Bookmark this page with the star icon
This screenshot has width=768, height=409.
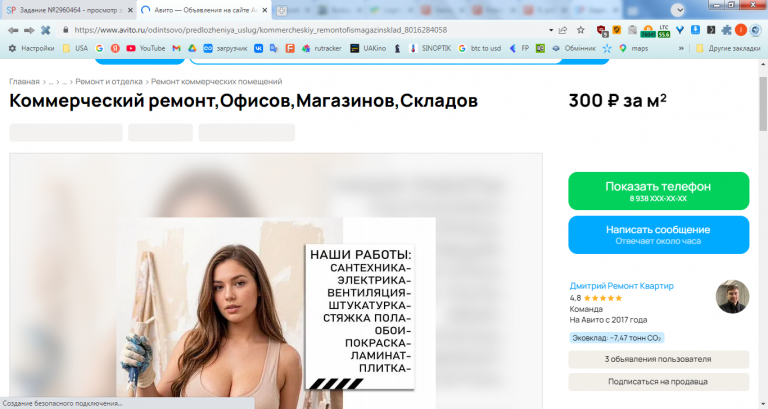pyautogui.click(x=580, y=30)
